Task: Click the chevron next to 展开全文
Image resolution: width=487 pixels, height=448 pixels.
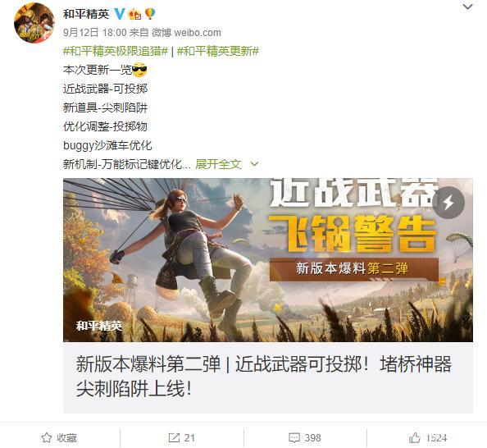Action: tap(254, 164)
